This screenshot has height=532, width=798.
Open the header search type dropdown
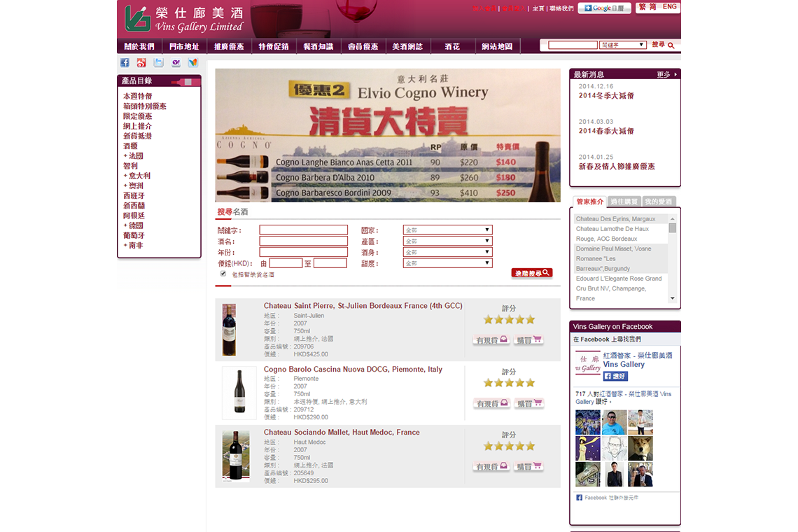623,45
